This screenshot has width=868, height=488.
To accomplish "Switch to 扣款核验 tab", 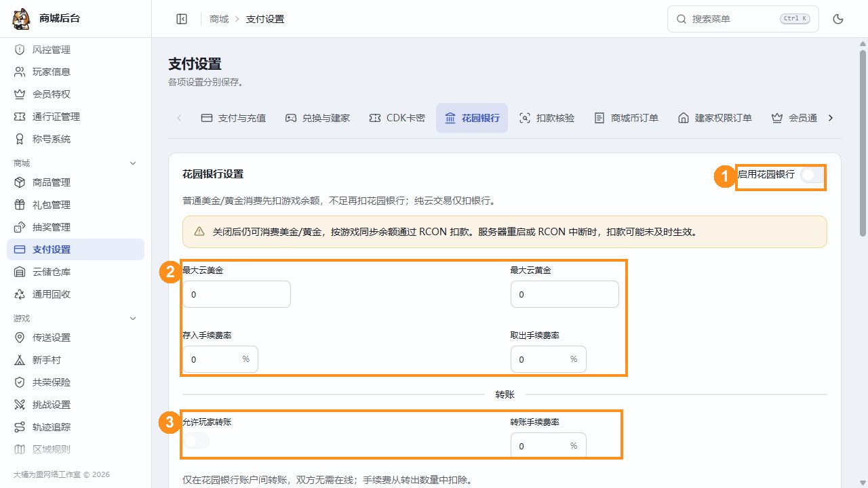I will [x=547, y=118].
